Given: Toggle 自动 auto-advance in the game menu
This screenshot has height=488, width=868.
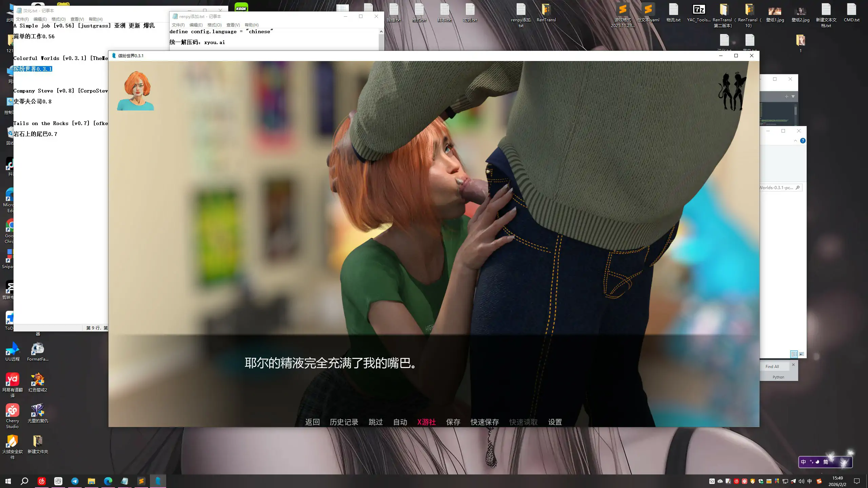Looking at the screenshot, I should coord(400,422).
